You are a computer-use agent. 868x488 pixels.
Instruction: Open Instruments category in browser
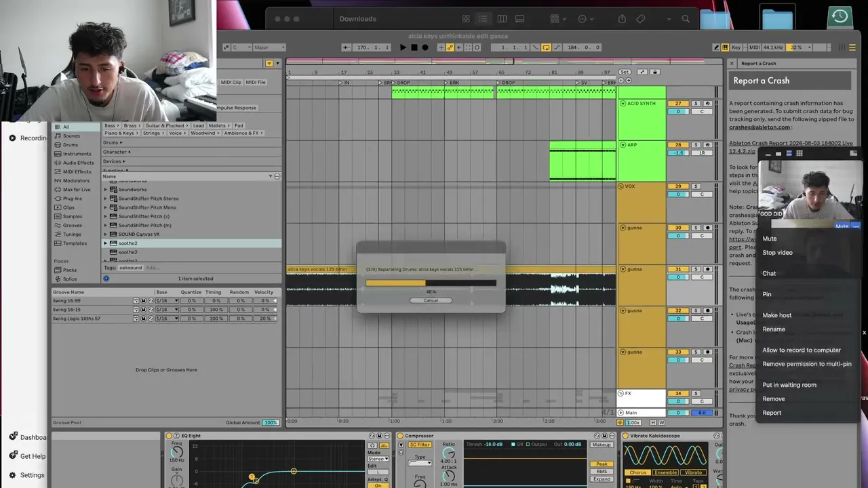[x=77, y=154]
